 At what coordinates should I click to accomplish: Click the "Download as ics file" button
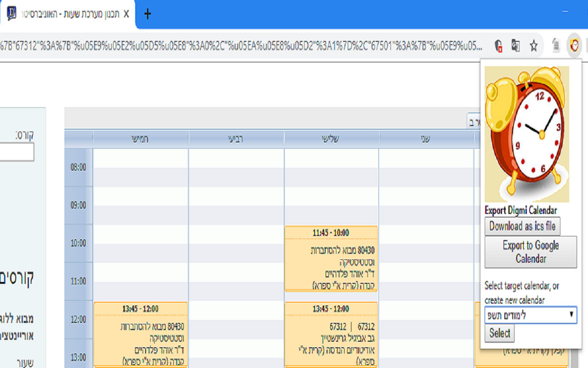(x=522, y=226)
